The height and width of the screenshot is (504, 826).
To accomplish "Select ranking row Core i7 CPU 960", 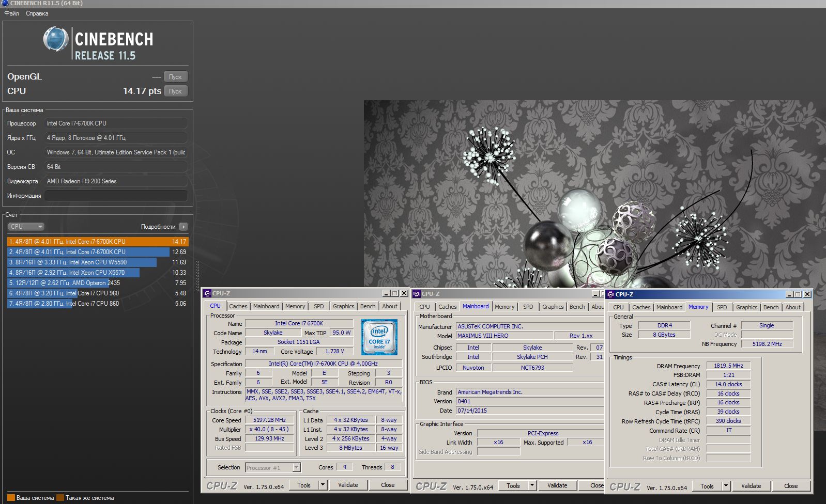I will tap(98, 293).
